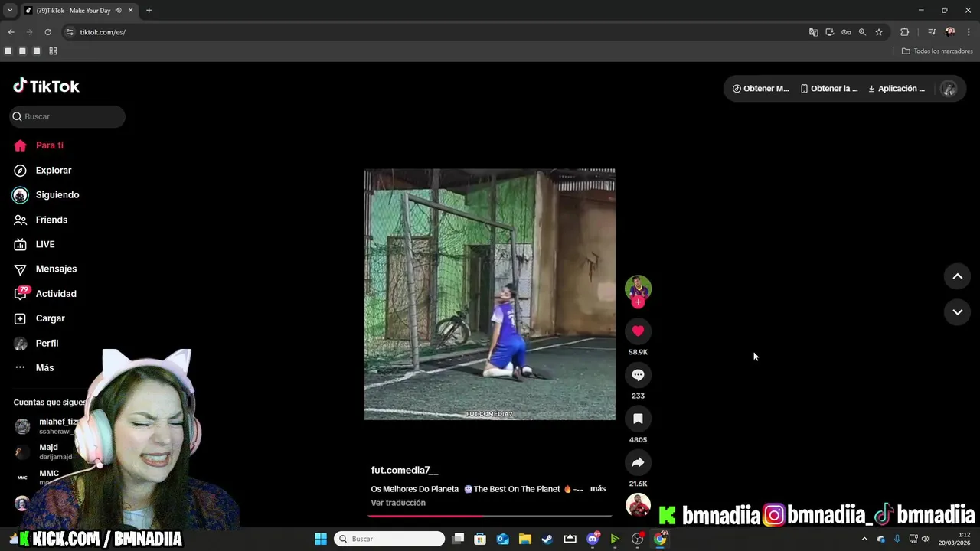Image resolution: width=980 pixels, height=551 pixels.
Task: Open the translate page icon in address bar
Action: tap(813, 32)
